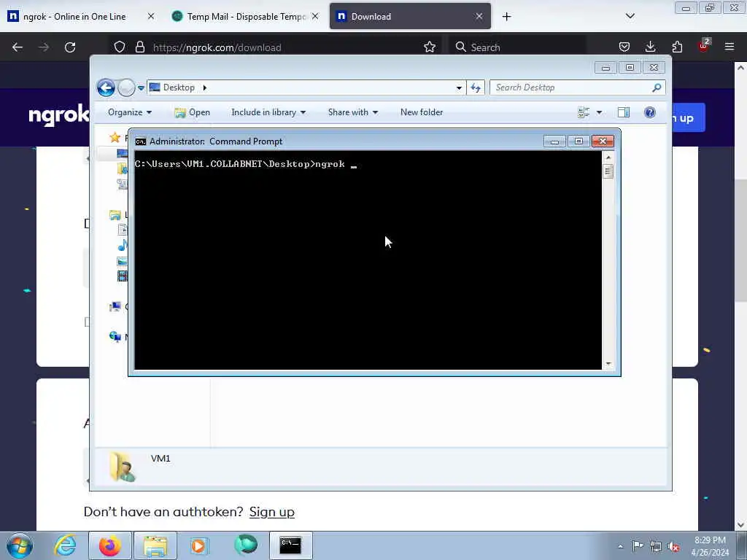Close the Temp Mail tab

(x=315, y=16)
